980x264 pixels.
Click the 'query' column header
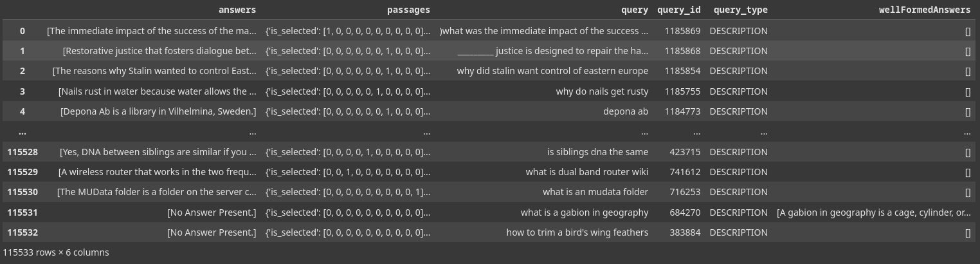click(x=634, y=10)
